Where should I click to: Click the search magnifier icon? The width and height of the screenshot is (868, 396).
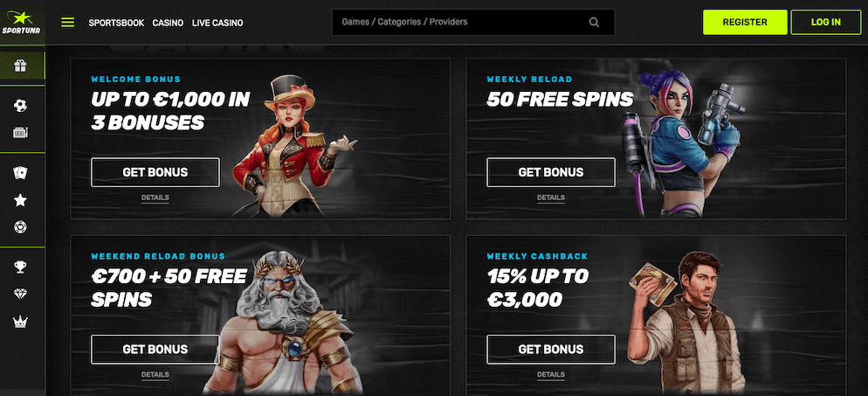tap(594, 23)
